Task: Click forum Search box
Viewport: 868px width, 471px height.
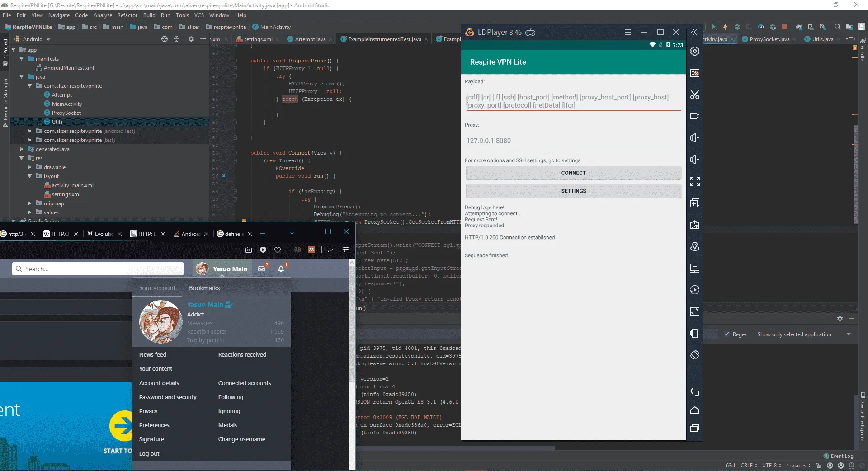Action: click(x=98, y=269)
